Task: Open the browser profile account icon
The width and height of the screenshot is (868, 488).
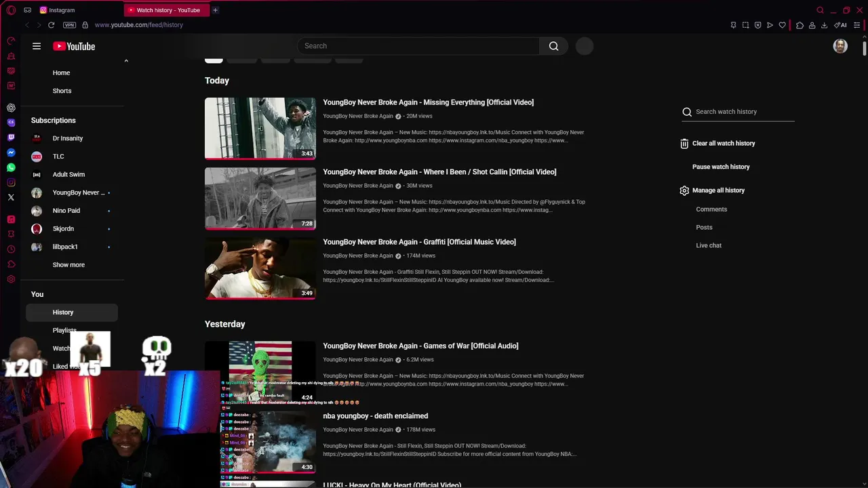Action: point(812,25)
